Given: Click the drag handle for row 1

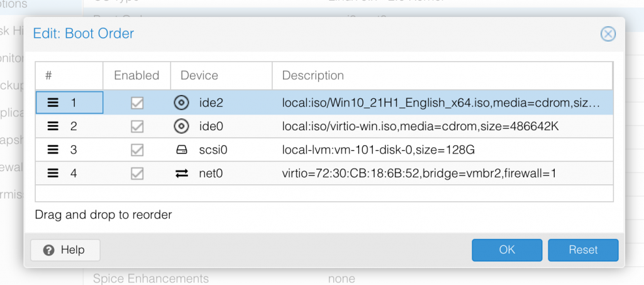Looking at the screenshot, I should pos(53,103).
